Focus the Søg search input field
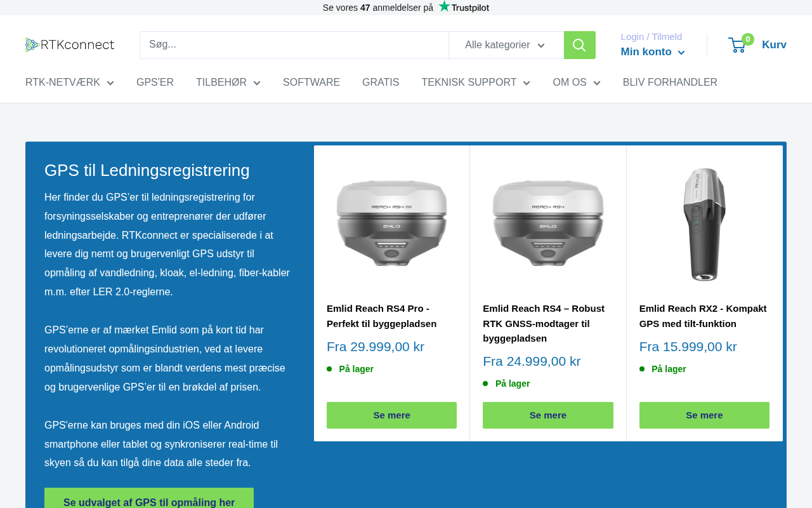Image resolution: width=812 pixels, height=508 pixels. [294, 45]
